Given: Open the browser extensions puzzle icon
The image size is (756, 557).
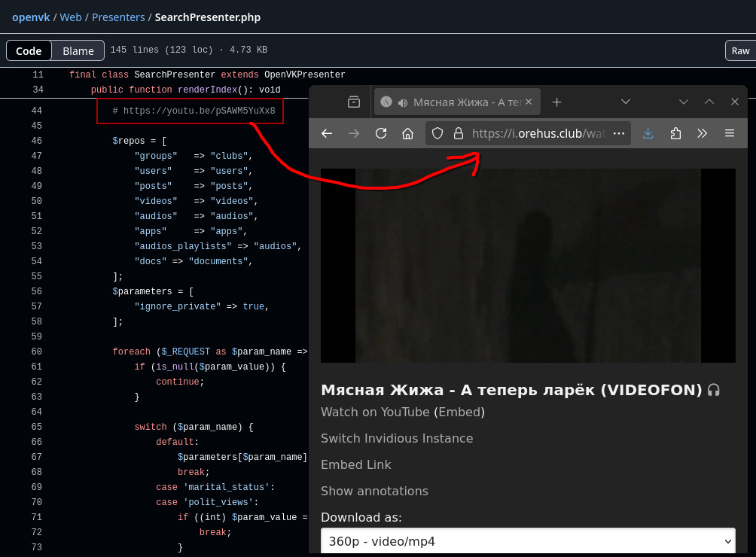Looking at the screenshot, I should point(675,133).
